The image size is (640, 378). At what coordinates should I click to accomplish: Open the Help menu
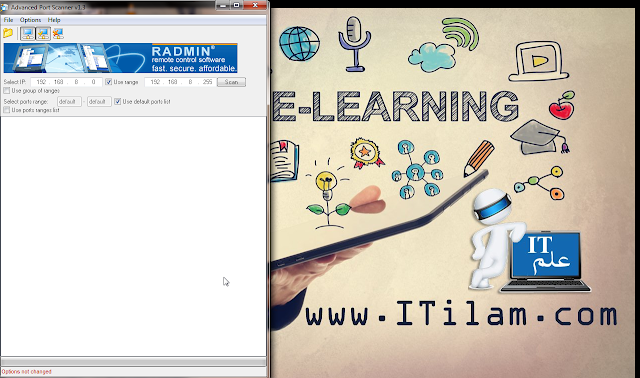54,20
